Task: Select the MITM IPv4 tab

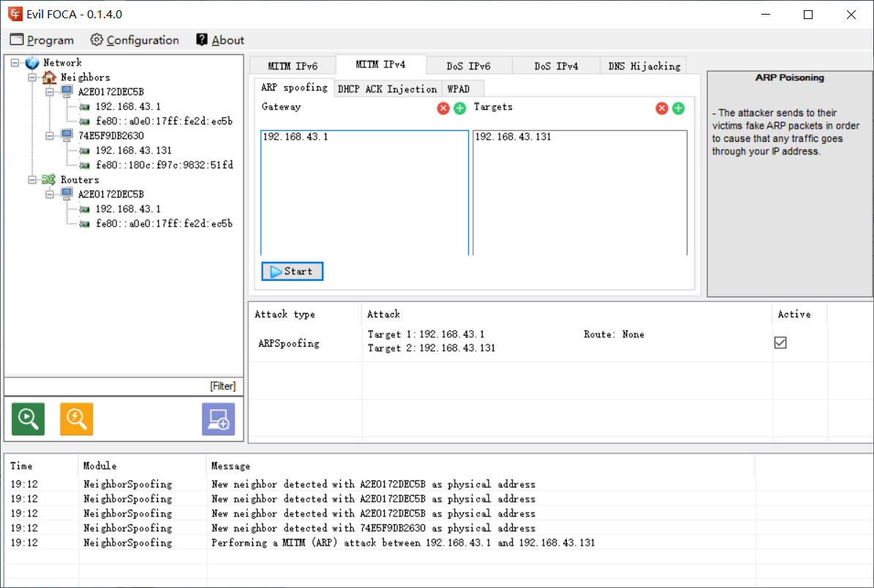Action: [381, 64]
